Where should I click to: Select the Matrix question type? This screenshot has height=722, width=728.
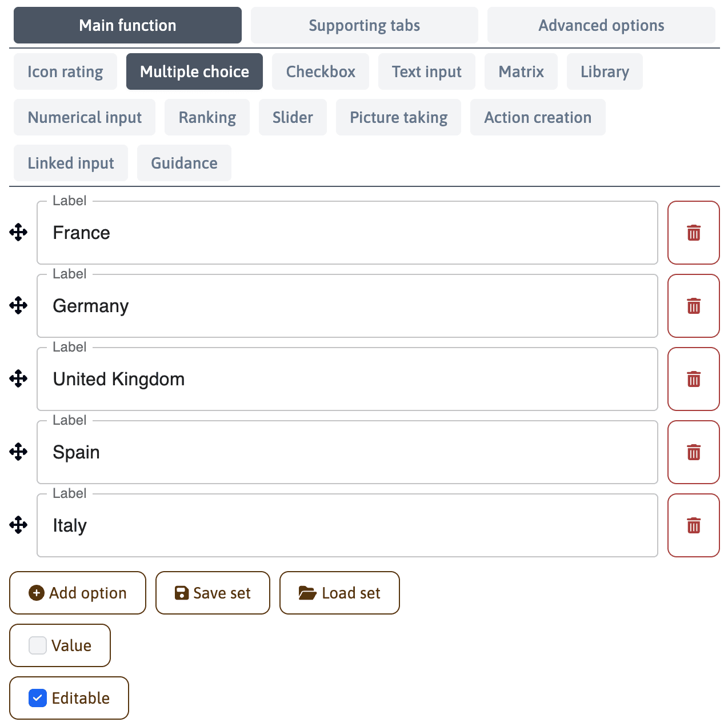(x=521, y=71)
